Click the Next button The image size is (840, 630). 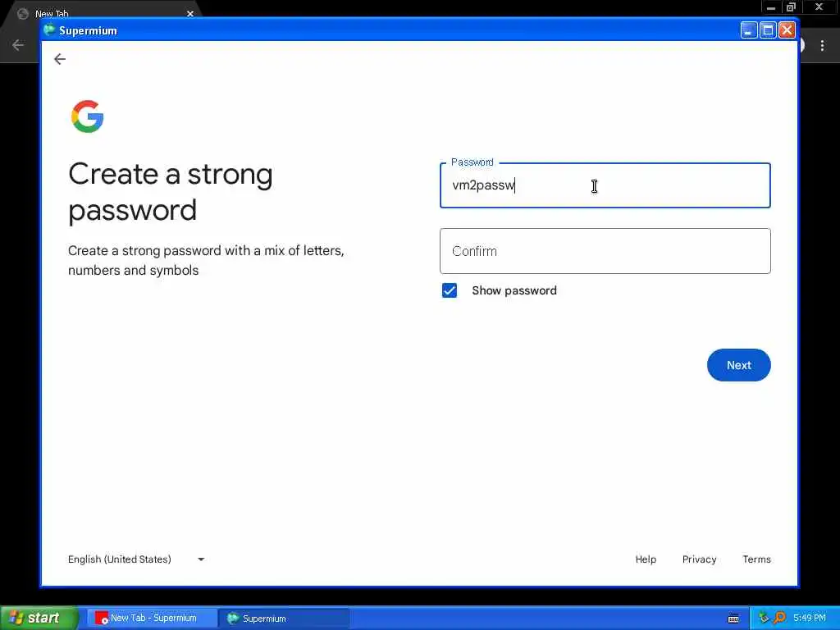pyautogui.click(x=738, y=365)
